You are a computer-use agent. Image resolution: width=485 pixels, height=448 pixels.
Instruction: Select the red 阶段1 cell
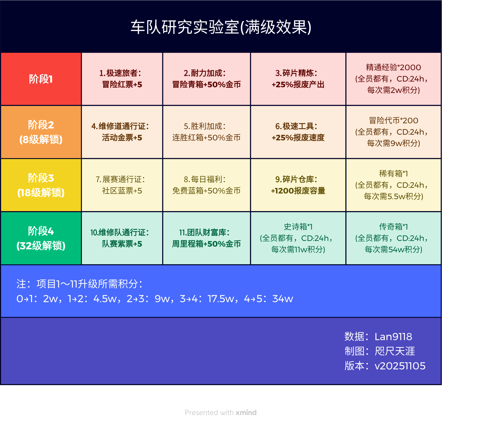click(x=41, y=79)
